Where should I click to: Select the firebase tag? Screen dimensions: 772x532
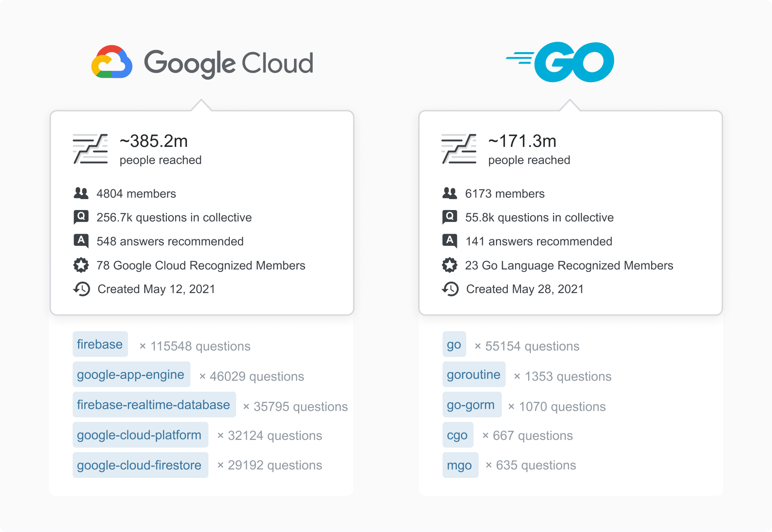click(x=100, y=344)
